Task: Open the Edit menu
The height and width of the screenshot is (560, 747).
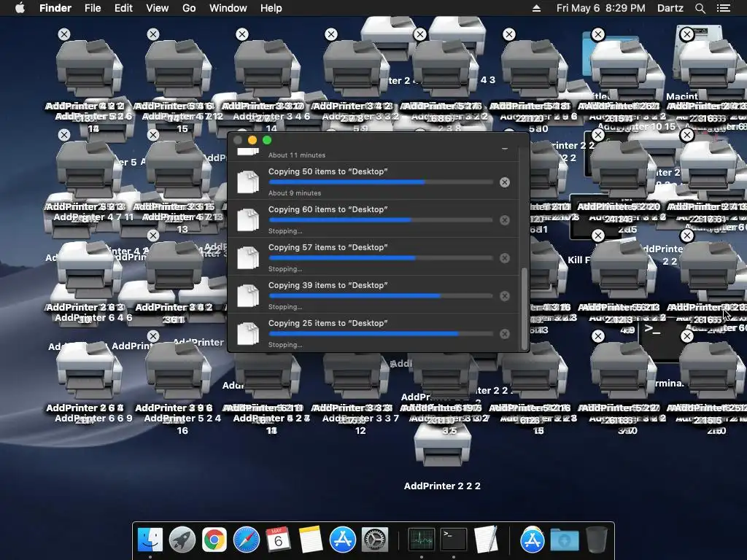Action: [123, 8]
